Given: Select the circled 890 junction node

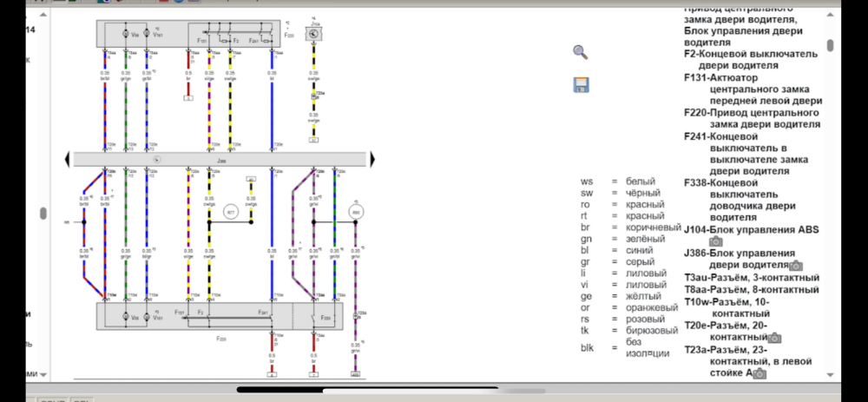Looking at the screenshot, I should pos(355,212).
